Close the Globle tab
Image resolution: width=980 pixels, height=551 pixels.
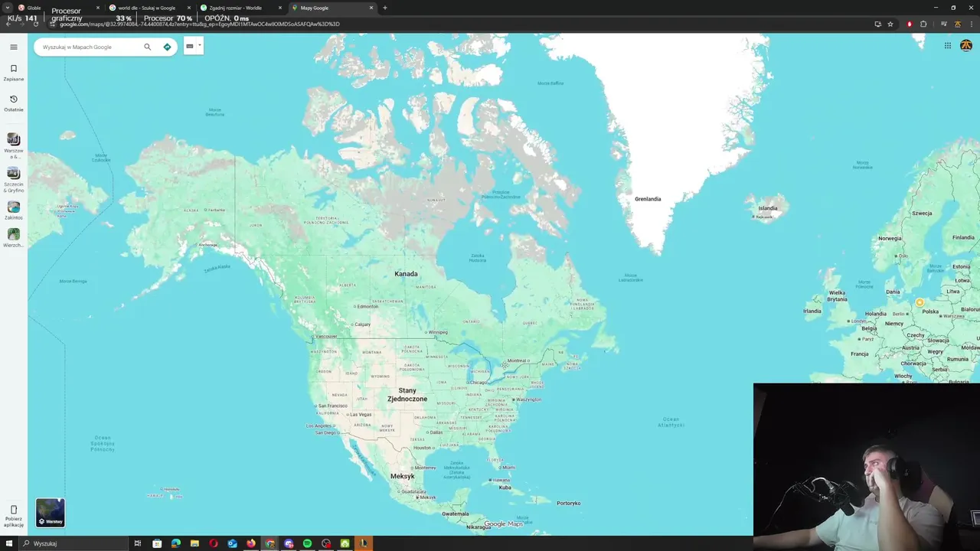pos(98,8)
